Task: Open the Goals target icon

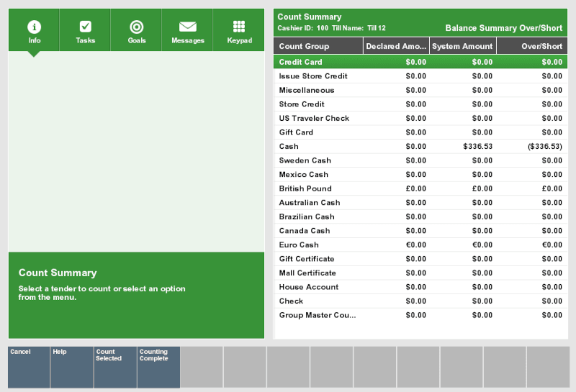Action: 136,27
